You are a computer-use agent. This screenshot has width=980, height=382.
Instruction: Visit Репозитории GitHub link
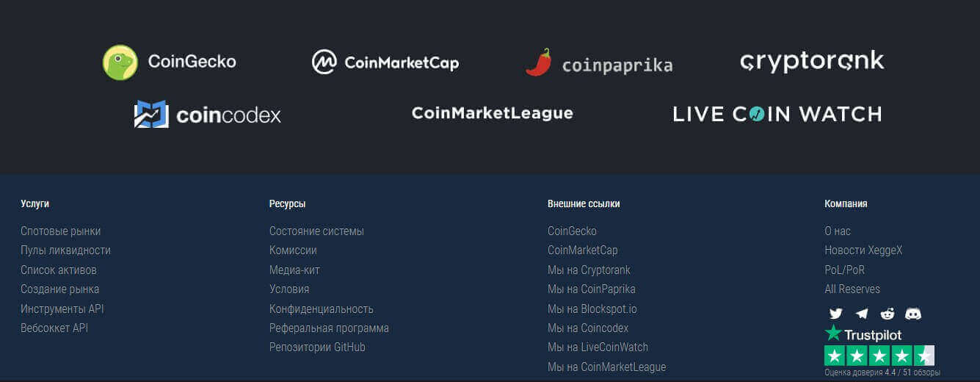[x=317, y=347]
